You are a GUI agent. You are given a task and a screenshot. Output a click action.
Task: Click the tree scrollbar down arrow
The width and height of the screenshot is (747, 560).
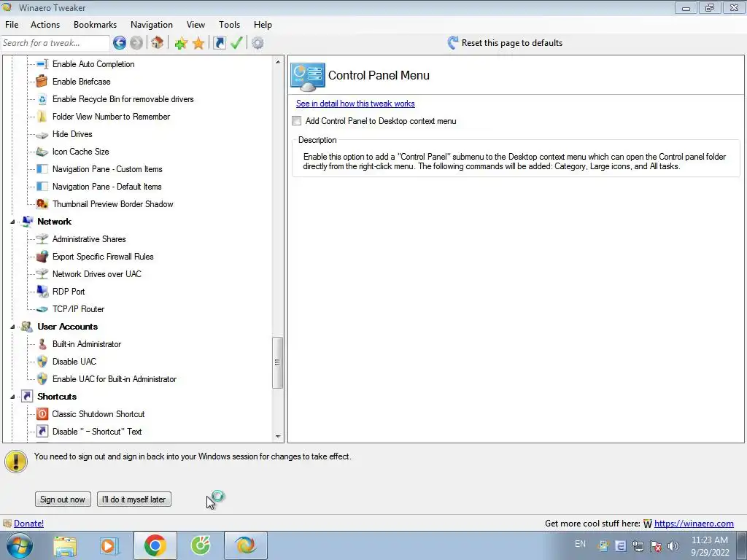click(x=278, y=436)
